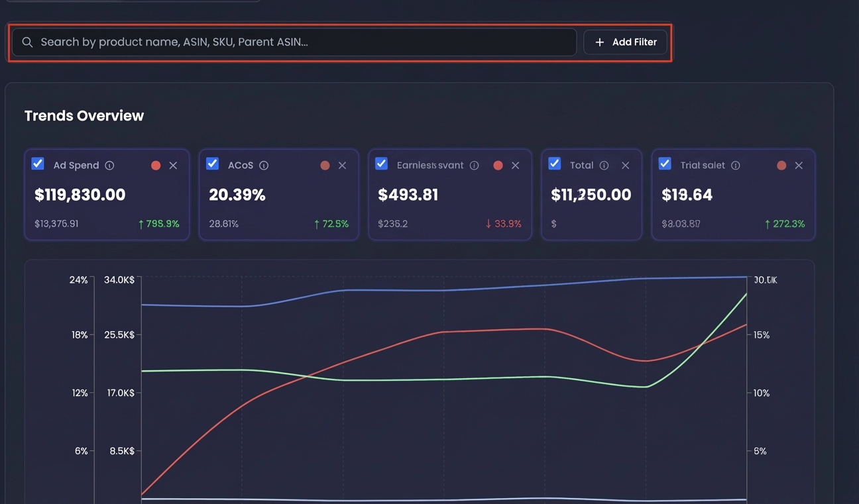This screenshot has height=504, width=859.
Task: View the ACoS info tooltip icon
Action: coord(264,166)
